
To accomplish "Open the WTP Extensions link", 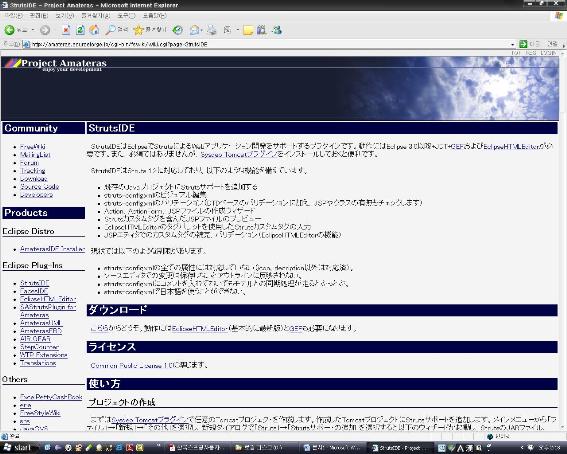I will point(44,355).
